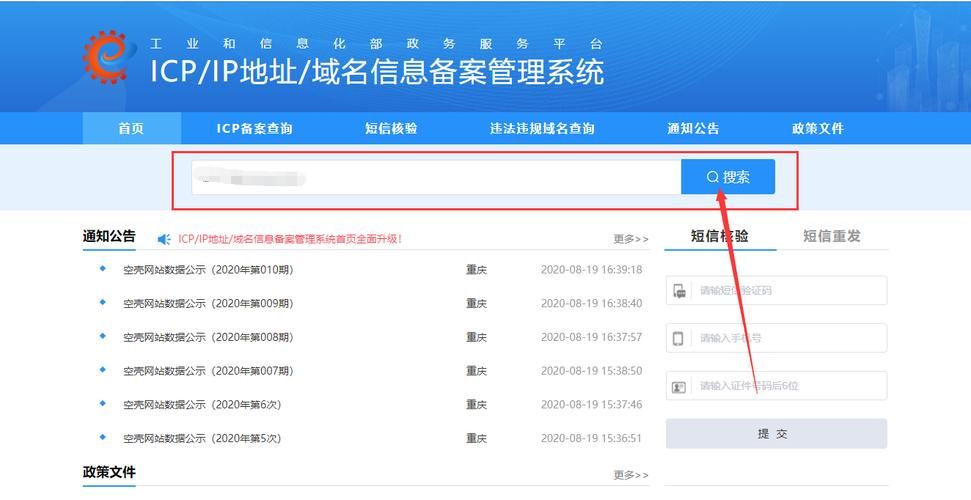The width and height of the screenshot is (971, 500).
Task: Click 重庆 in the 第5次 row
Action: coord(476,438)
